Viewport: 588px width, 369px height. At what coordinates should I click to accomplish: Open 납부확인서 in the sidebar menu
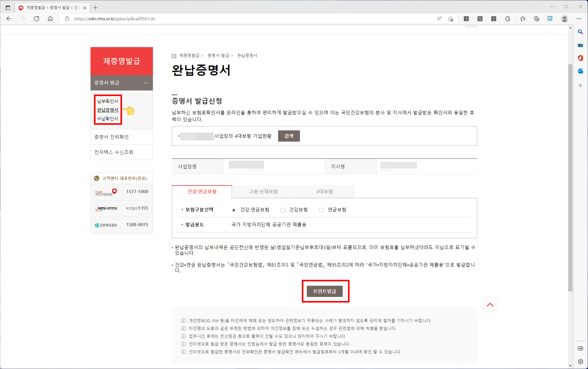coord(108,101)
